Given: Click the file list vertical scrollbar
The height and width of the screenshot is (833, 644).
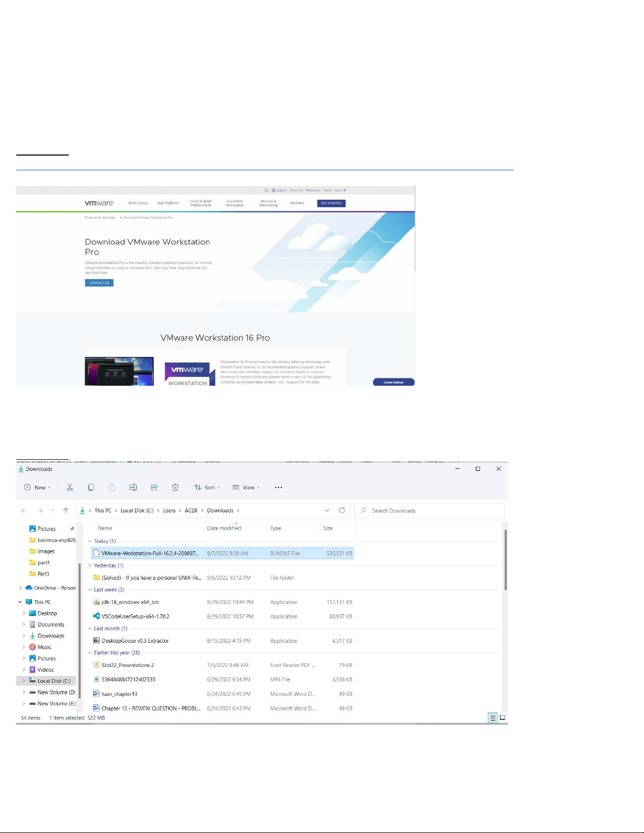Looking at the screenshot, I should [x=506, y=560].
